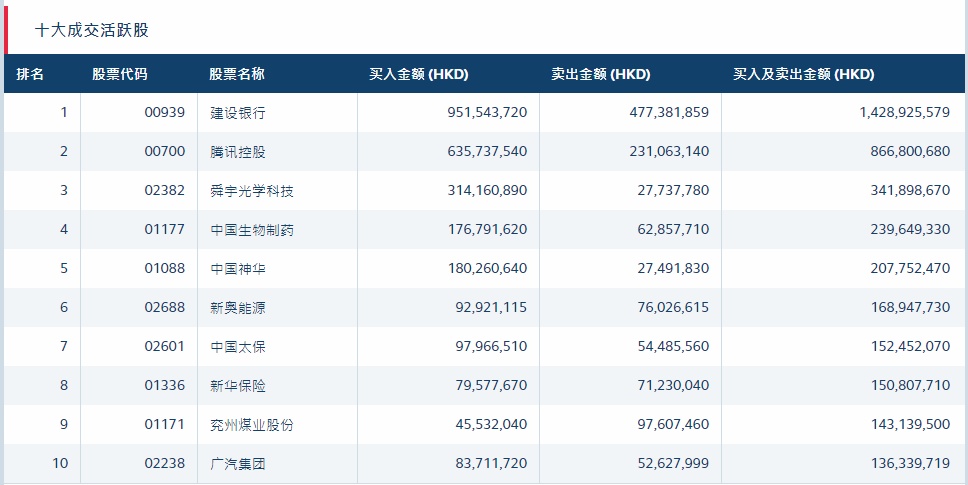Image resolution: width=968 pixels, height=485 pixels.
Task: Click stock code 01336
Action: 165,386
